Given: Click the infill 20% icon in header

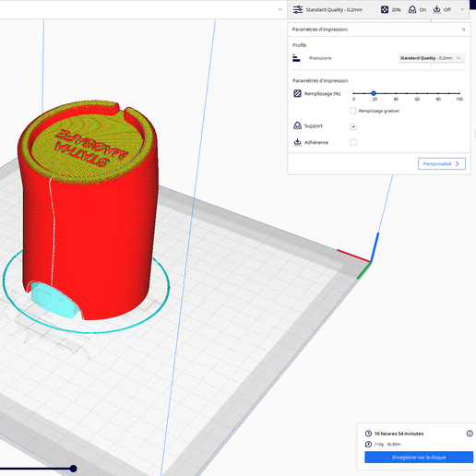Looking at the screenshot, I should [x=385, y=9].
